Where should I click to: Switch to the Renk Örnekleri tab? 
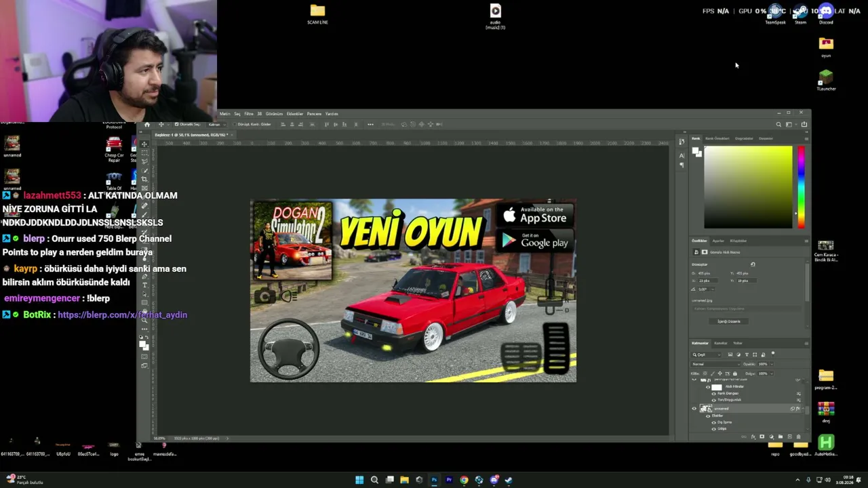[717, 138]
